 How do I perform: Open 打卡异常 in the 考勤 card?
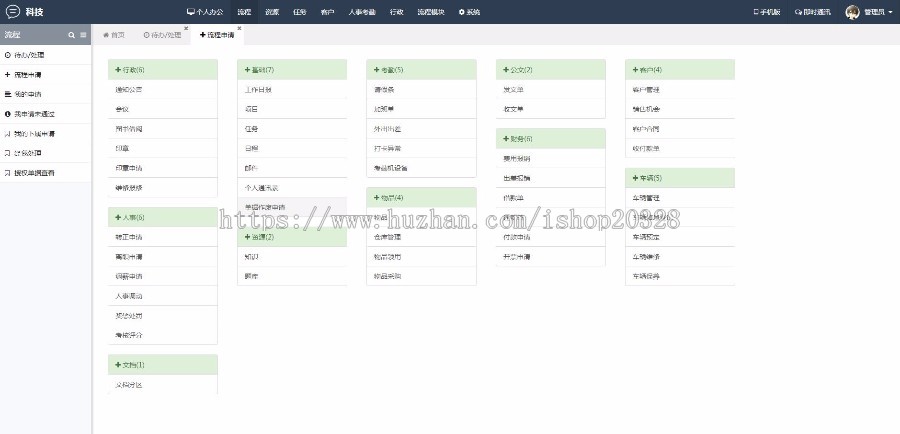(x=421, y=148)
